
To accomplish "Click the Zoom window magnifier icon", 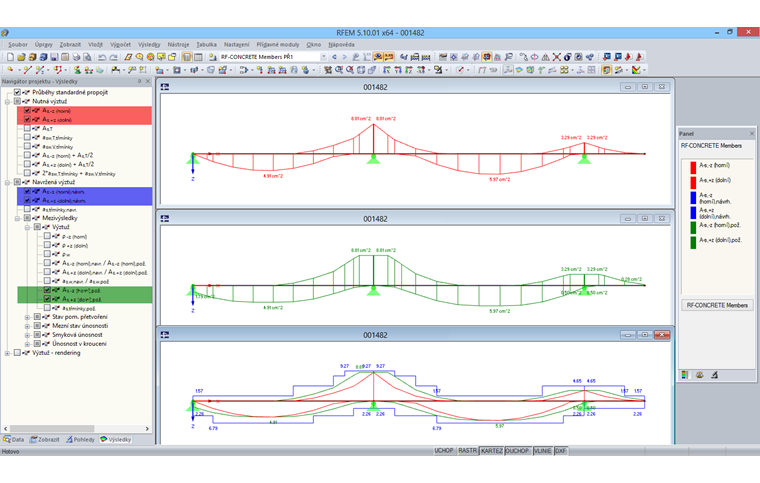I will [338, 70].
